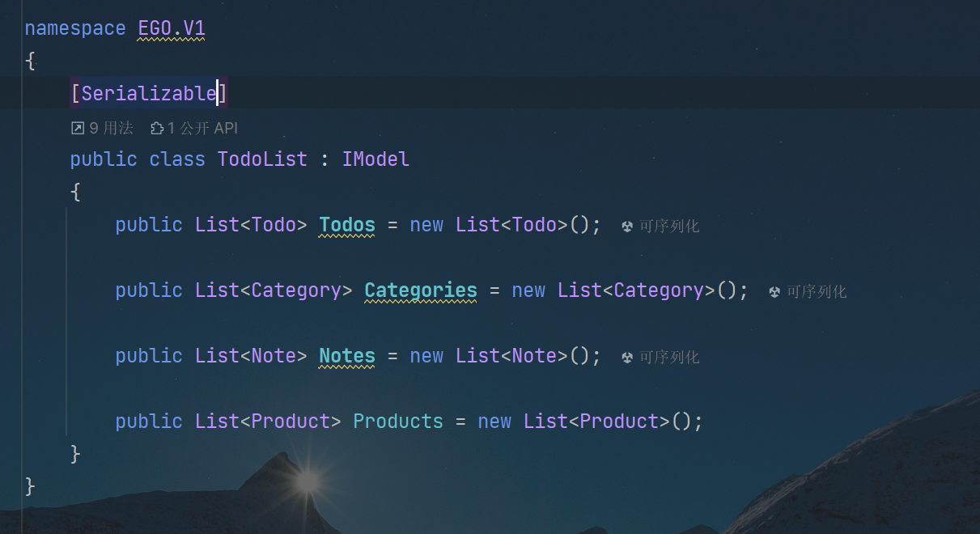Click the TodoList class name
This screenshot has height=534, width=980.
262,159
